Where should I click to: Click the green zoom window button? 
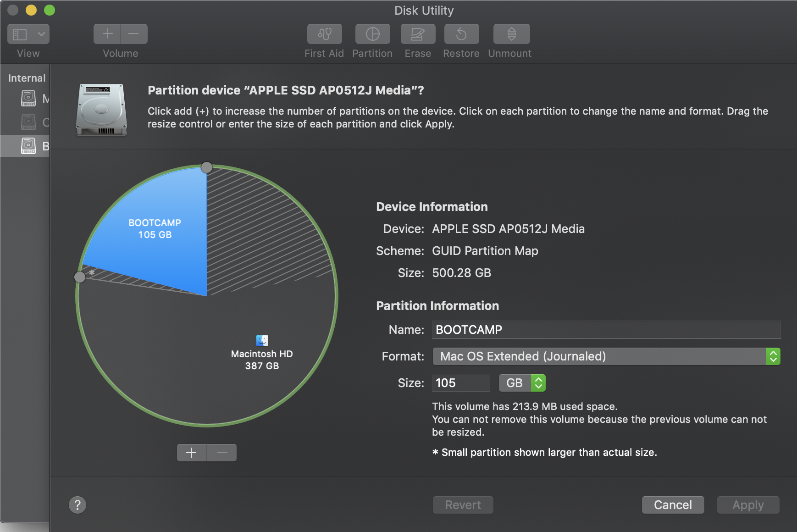click(50, 10)
